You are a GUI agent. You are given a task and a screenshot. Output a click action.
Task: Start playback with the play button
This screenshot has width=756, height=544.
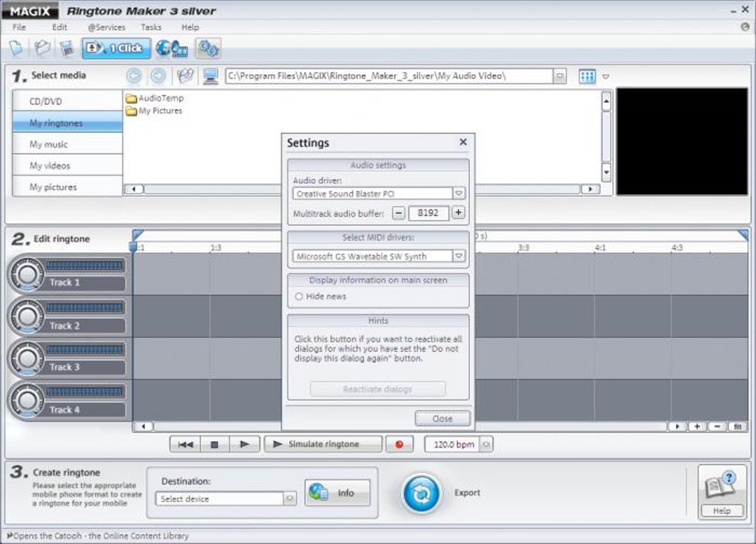coord(245,444)
